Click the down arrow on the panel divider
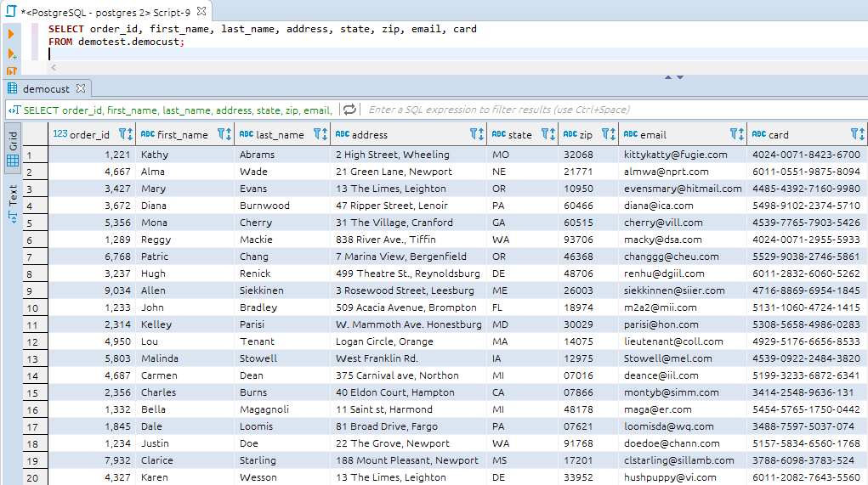The image size is (868, 485). [679, 77]
